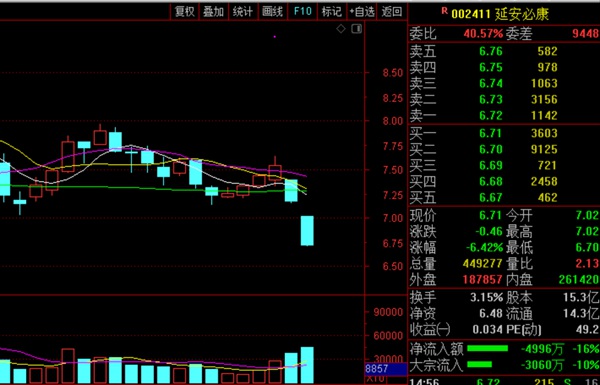Viewport: 600px width, 385px height.
Task: Toggle the side panel icon beside the diamond
Action: click(357, 29)
